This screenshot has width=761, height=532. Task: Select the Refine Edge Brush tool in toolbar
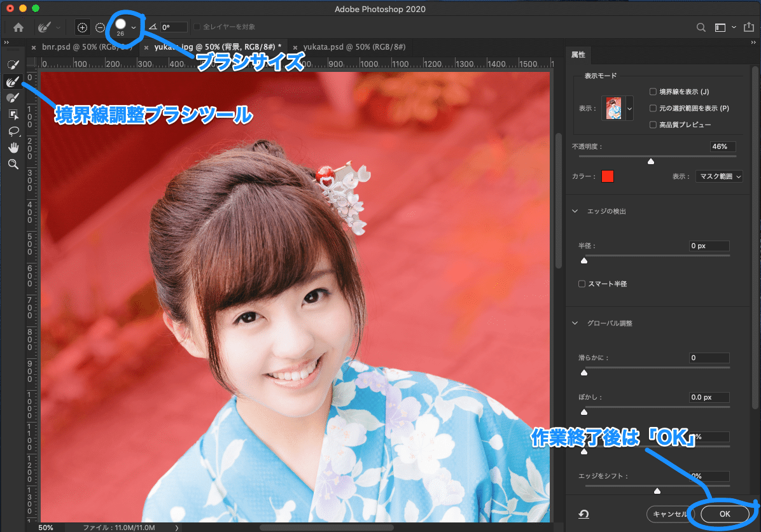point(13,81)
